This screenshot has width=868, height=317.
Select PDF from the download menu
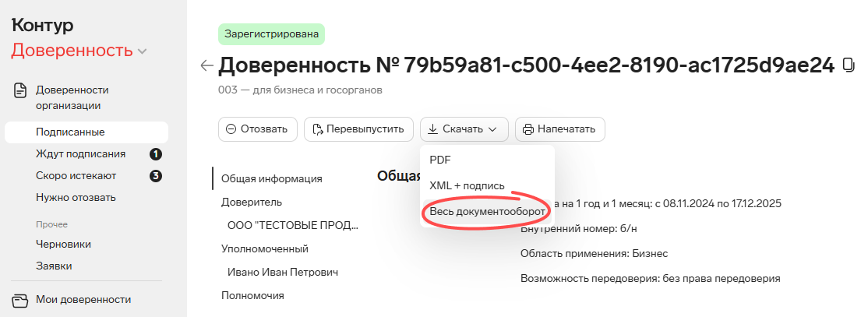(440, 160)
